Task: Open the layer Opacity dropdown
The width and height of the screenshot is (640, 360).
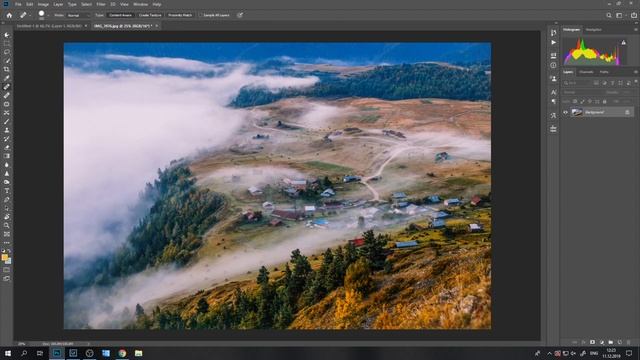Action: (626, 92)
